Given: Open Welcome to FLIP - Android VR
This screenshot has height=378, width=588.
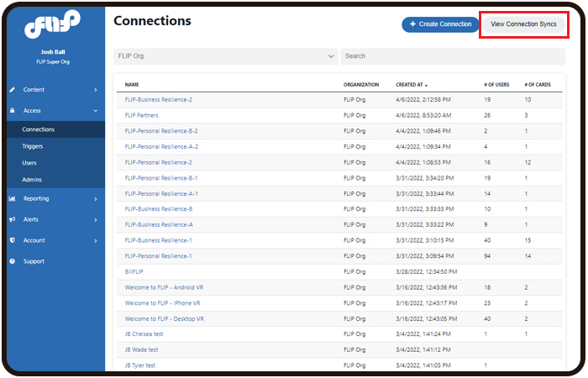Looking at the screenshot, I should click(x=164, y=287).
